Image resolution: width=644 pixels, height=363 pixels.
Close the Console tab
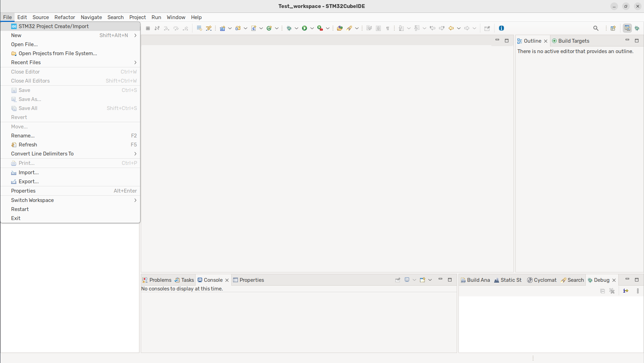[227, 280]
